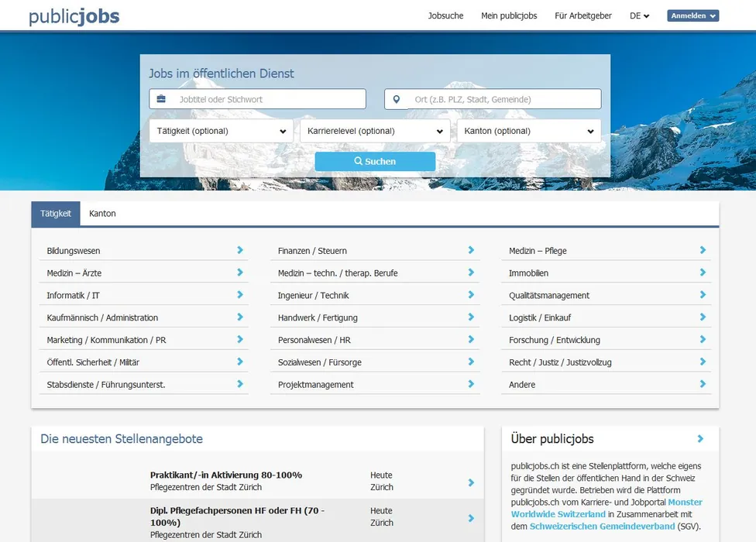Open Für Arbeitgeber in top navigation
Screen dimensions: 756x542
coord(583,16)
